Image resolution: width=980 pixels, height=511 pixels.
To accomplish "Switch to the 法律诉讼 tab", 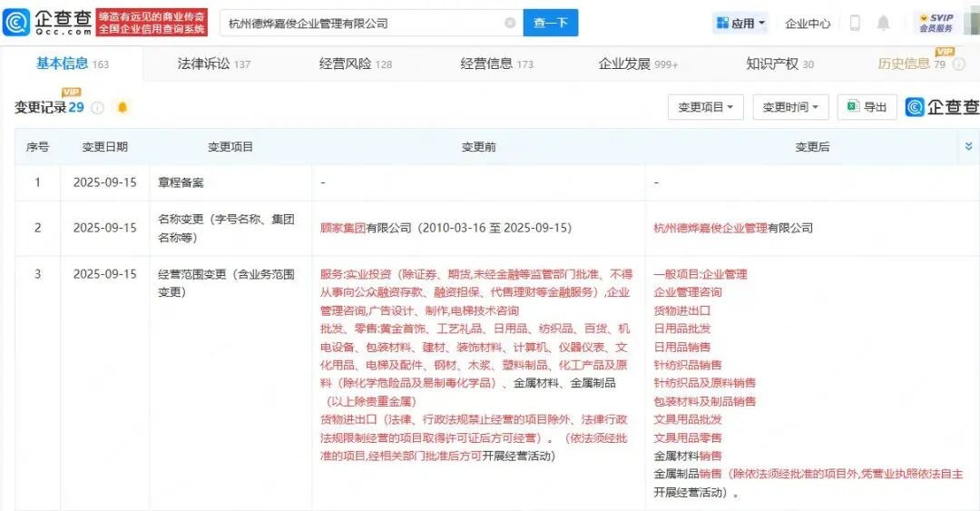I will click(214, 64).
